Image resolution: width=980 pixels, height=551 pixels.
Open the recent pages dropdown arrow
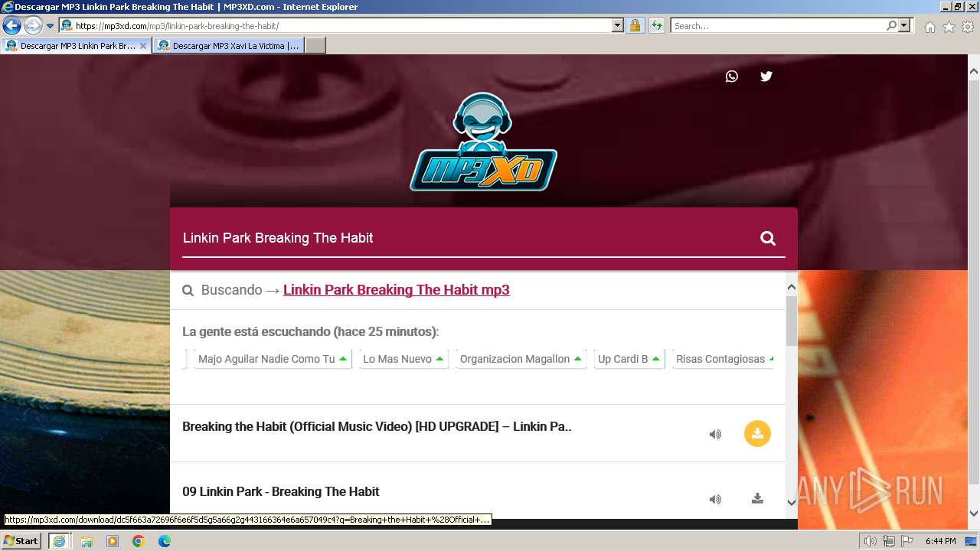[50, 25]
